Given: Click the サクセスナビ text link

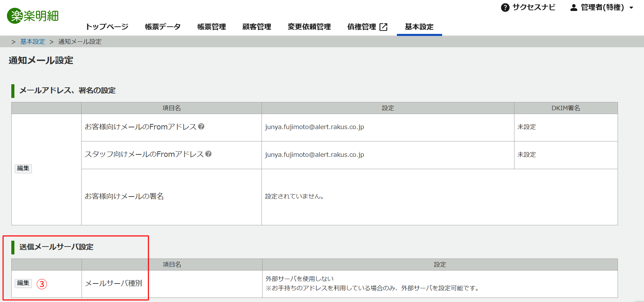Looking at the screenshot, I should [x=534, y=8].
